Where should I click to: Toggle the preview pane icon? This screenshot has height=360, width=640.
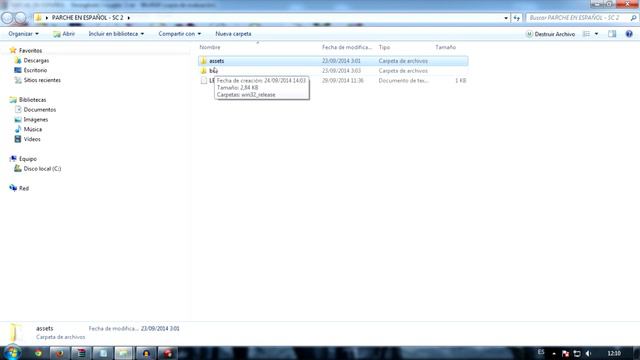(612, 34)
